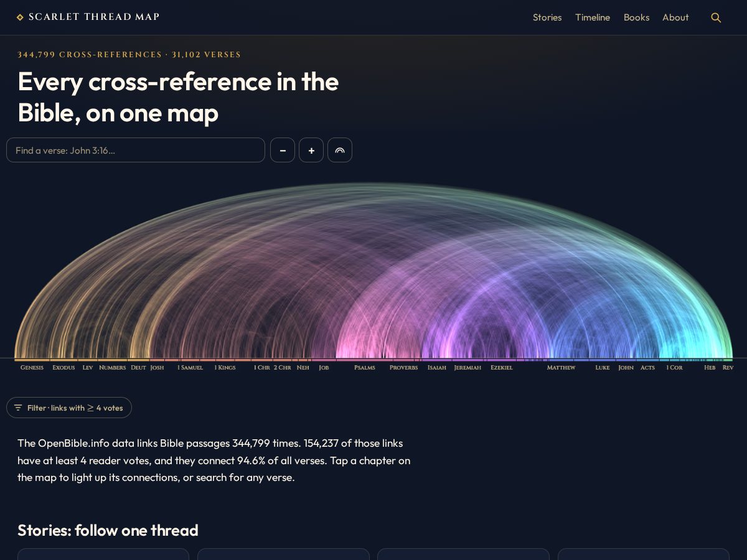
Task: Choose the 2 Chr book label
Action: click(x=282, y=368)
